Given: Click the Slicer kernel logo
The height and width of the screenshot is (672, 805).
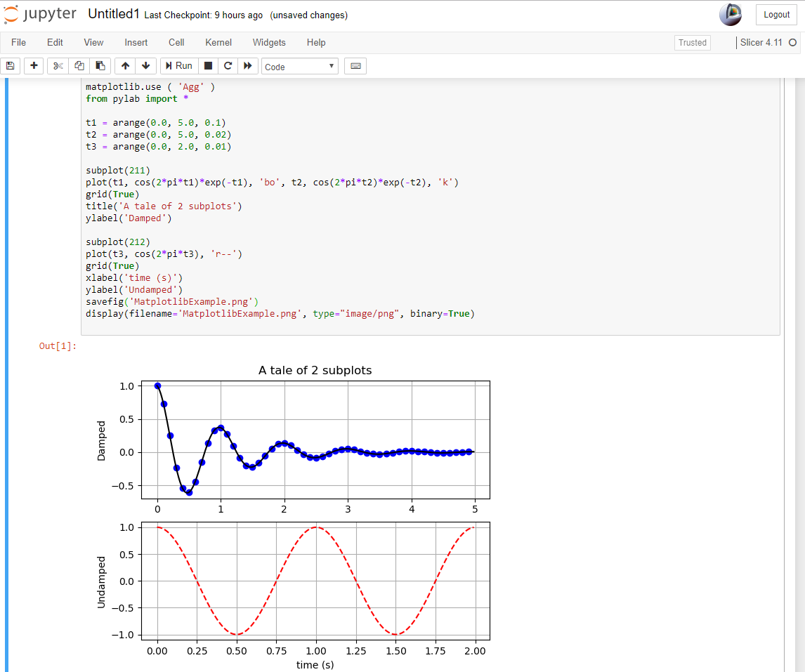Looking at the screenshot, I should pos(731,14).
